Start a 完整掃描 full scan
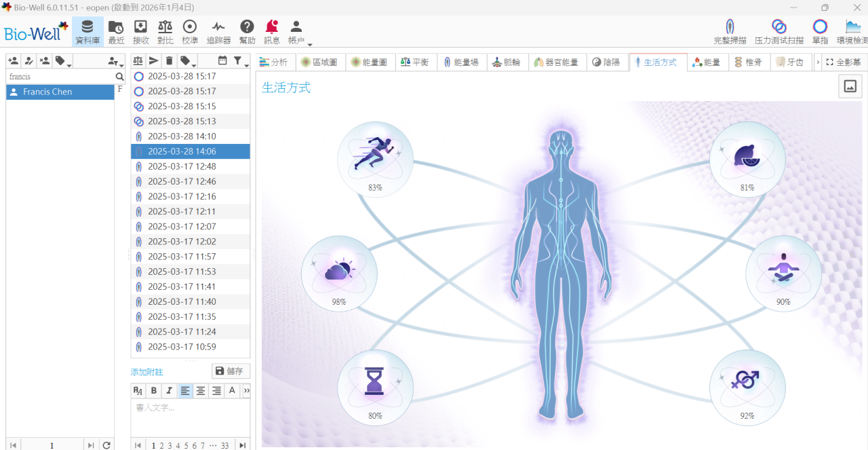Screen dimensions: 868x450 tap(730, 32)
